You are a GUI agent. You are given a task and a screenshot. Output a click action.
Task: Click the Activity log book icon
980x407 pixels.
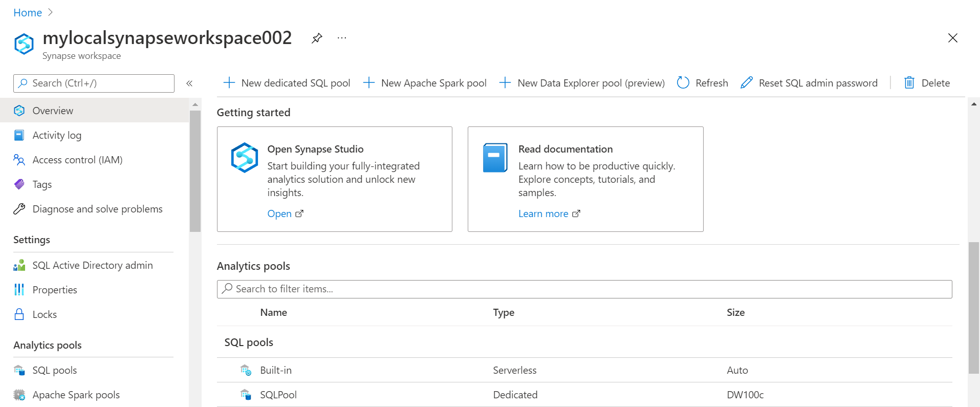pyautogui.click(x=19, y=135)
